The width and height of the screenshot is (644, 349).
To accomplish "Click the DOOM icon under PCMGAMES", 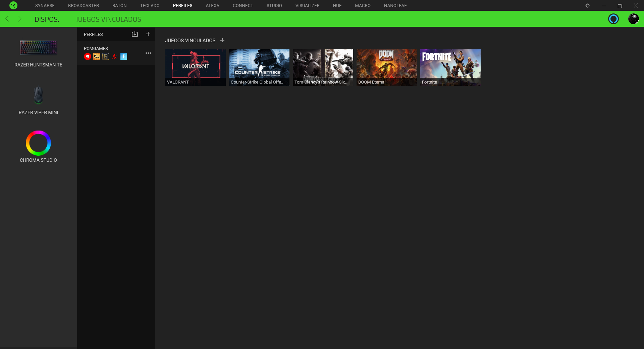I will pyautogui.click(x=115, y=56).
